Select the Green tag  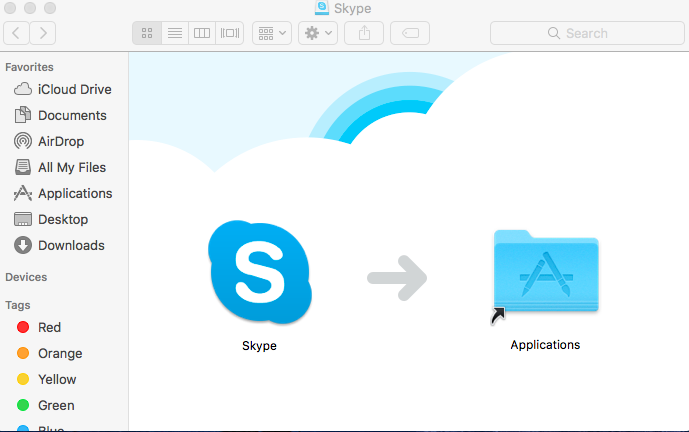(x=64, y=405)
